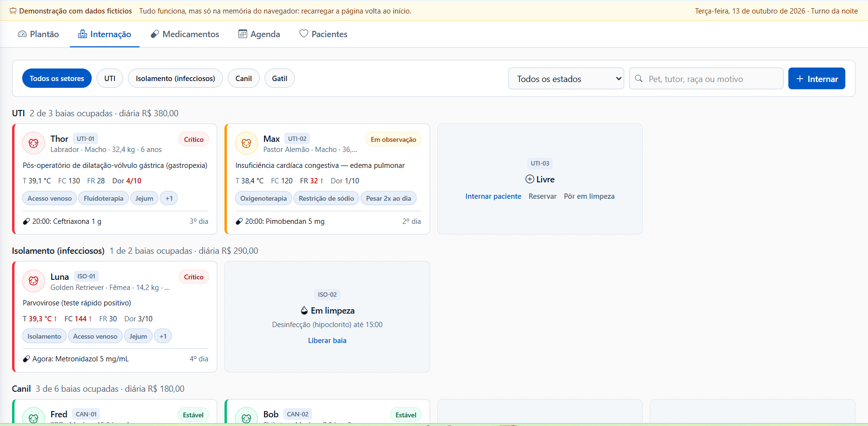The image size is (868, 426).
Task: Click Max's Em observação status badge
Action: coord(393,139)
